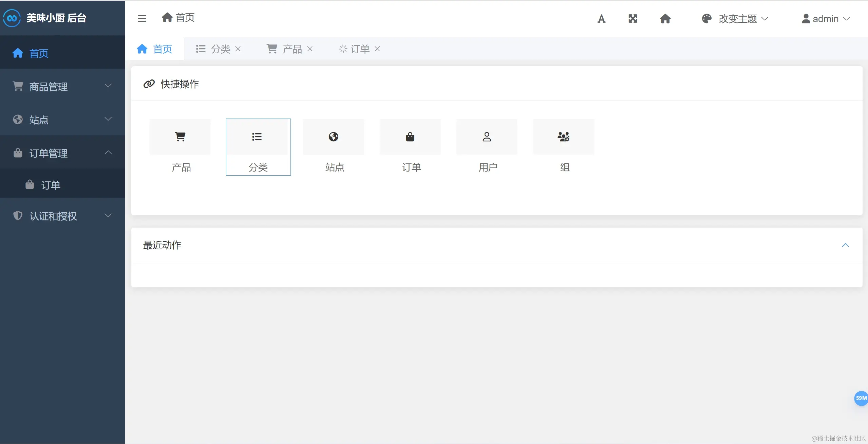Click the home icon in top-right toolbar
This screenshot has width=868, height=444.
665,19
